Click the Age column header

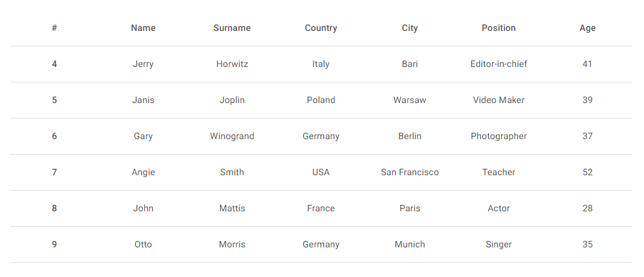[x=587, y=28]
